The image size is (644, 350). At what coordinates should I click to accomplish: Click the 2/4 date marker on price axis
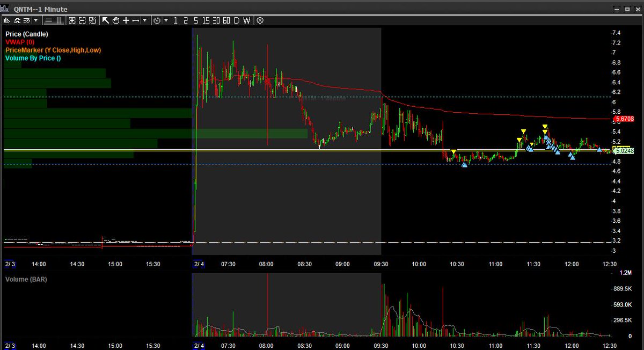pos(199,264)
